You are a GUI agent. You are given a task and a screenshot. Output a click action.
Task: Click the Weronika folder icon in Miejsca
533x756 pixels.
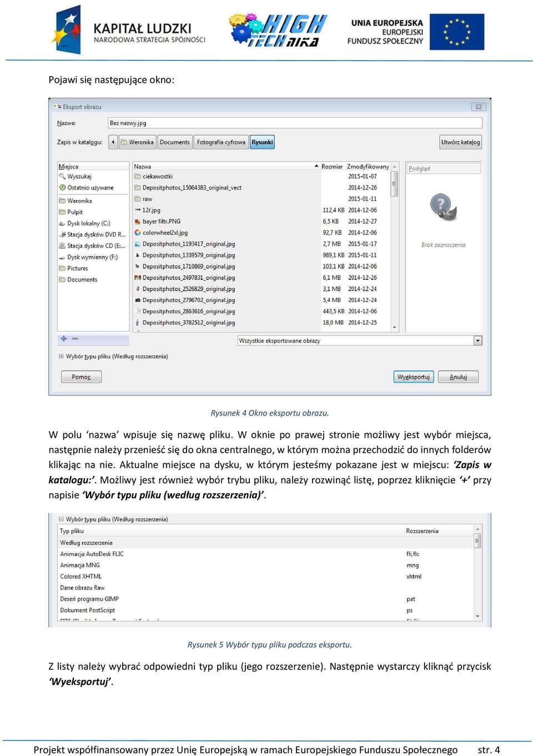pyautogui.click(x=62, y=201)
